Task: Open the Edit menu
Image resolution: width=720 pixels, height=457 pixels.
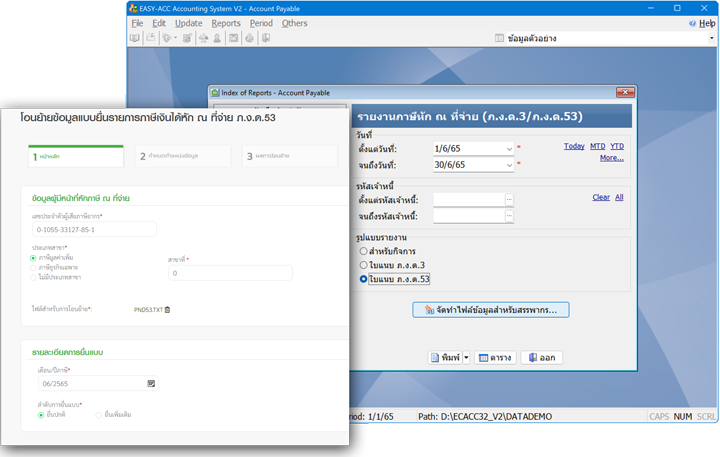Action: (x=159, y=23)
